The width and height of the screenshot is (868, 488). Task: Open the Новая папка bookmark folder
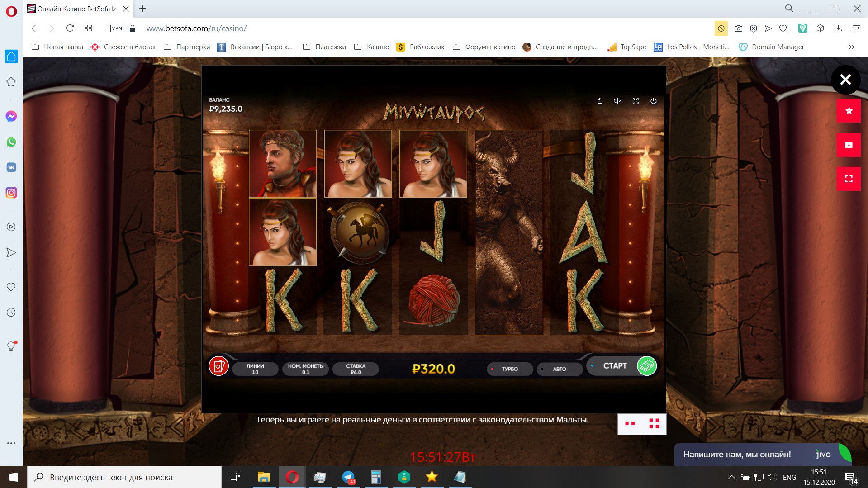[x=57, y=47]
